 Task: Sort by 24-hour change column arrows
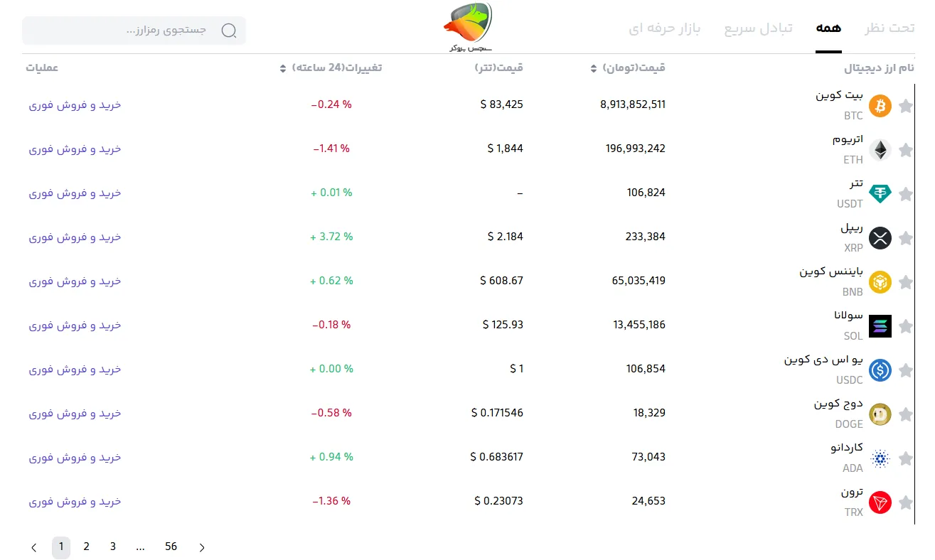pyautogui.click(x=284, y=68)
